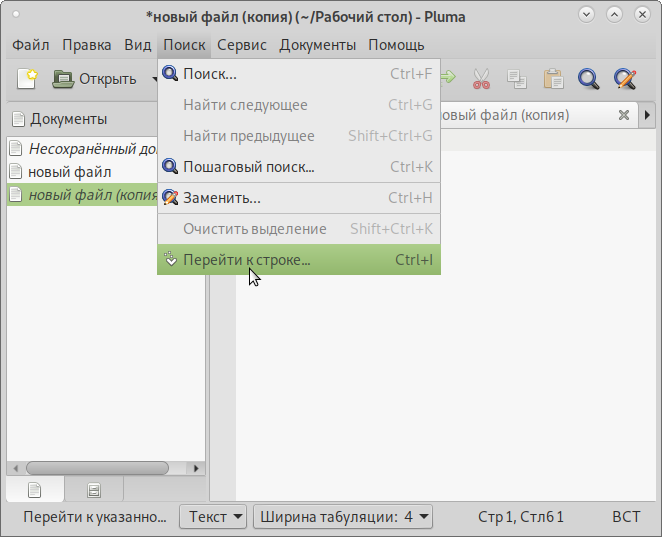Click the Paste clipboard icon
The width and height of the screenshot is (662, 537).
(x=553, y=78)
